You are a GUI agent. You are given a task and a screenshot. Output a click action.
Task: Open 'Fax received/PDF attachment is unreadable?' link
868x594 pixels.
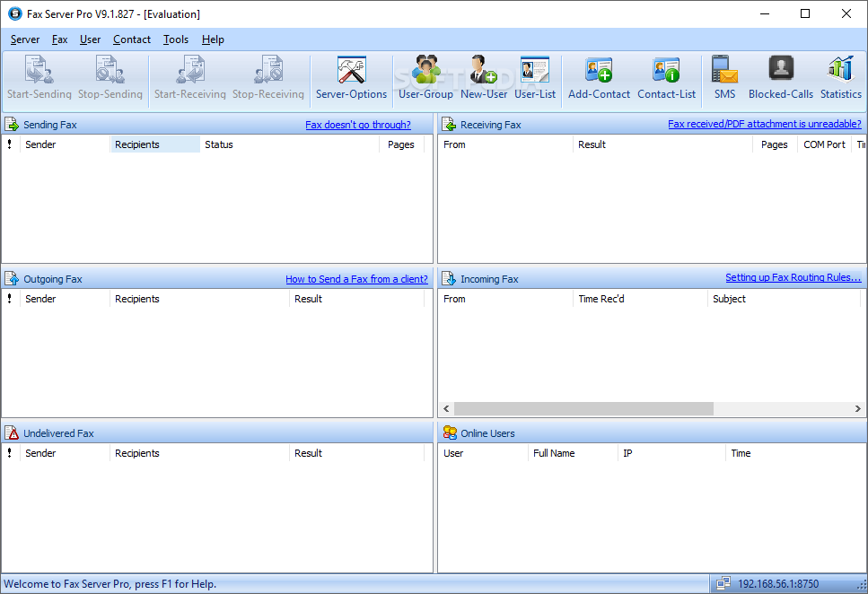click(x=765, y=124)
